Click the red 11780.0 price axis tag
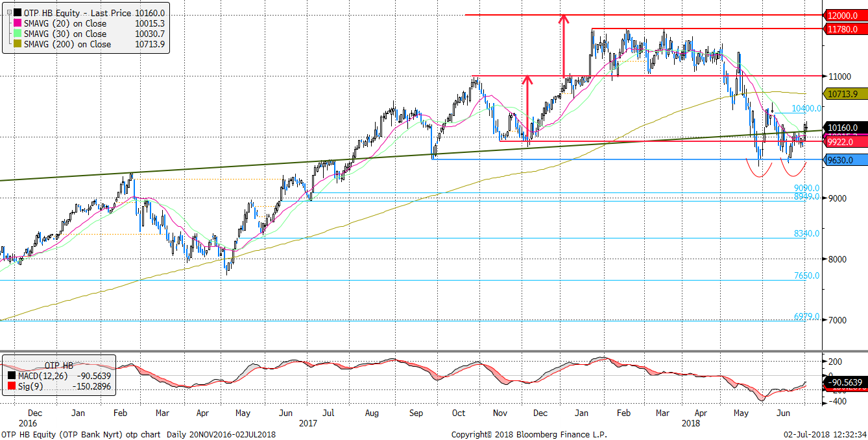Image resolution: width=868 pixels, height=440 pixels. point(844,29)
